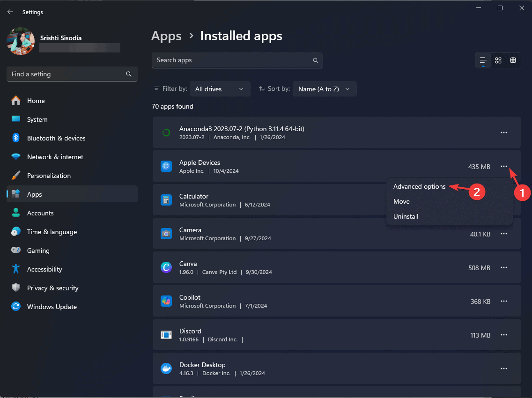This screenshot has width=532, height=398.
Task: Select the Camera app name
Action: (190, 230)
